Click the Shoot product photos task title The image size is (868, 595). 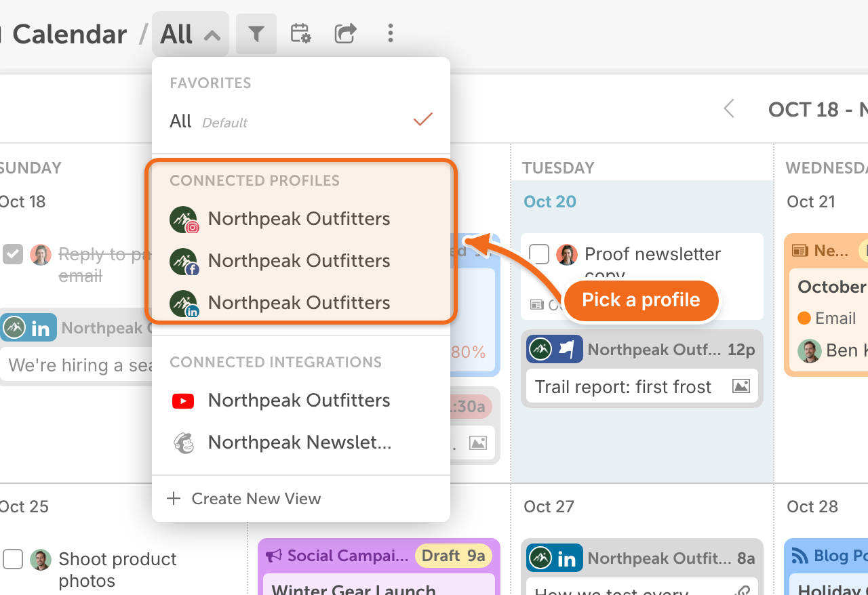point(117,570)
